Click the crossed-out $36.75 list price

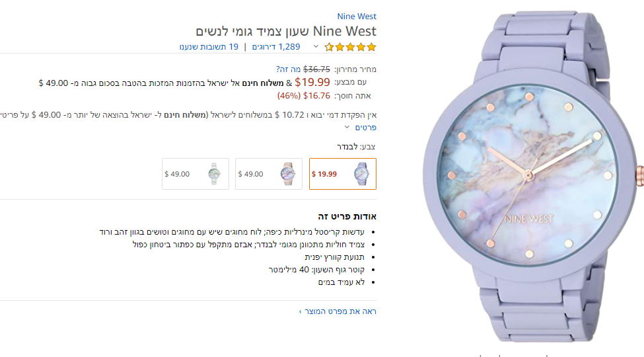click(316, 69)
